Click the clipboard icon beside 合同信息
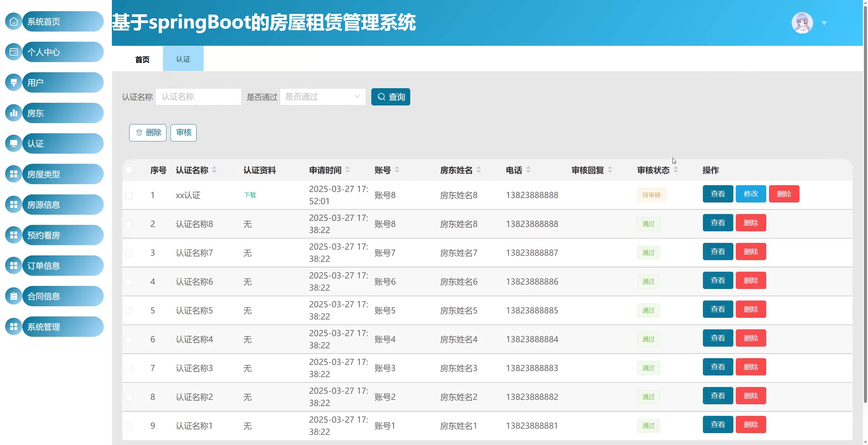This screenshot has width=868, height=445. click(14, 296)
